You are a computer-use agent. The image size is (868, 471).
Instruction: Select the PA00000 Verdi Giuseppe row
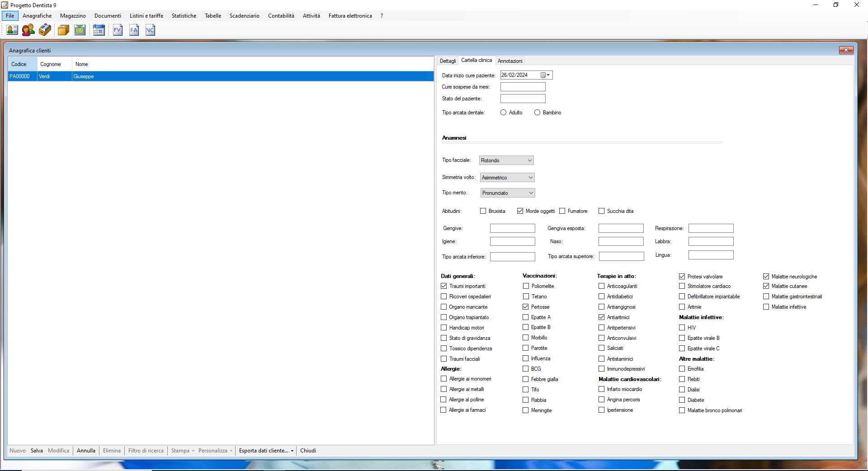coord(221,76)
